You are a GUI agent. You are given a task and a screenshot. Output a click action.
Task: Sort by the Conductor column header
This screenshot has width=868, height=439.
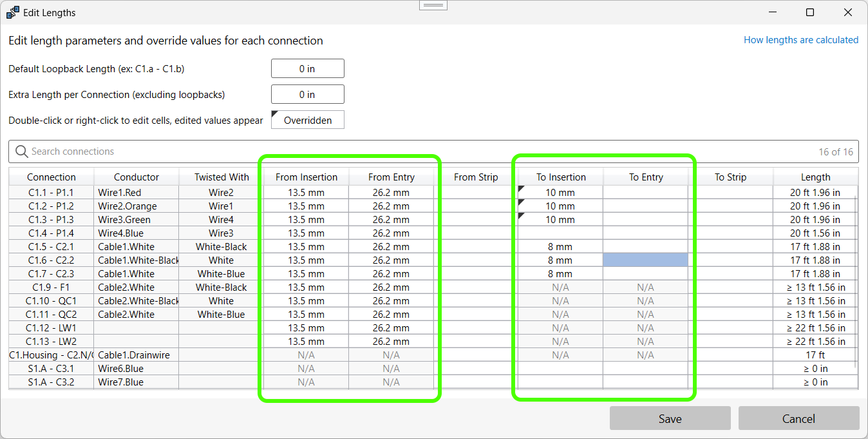(x=137, y=177)
